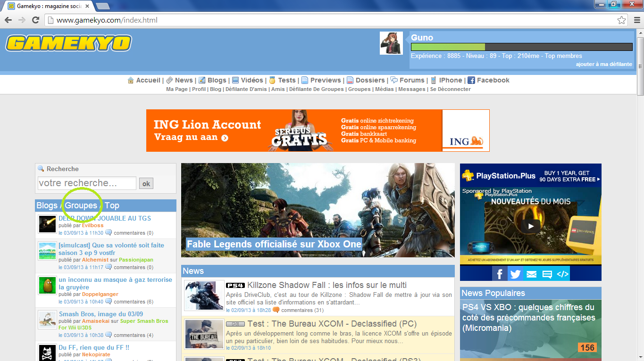Switch to the sidebar Blogs tab
Screen dimensions: 644x361
47,205
